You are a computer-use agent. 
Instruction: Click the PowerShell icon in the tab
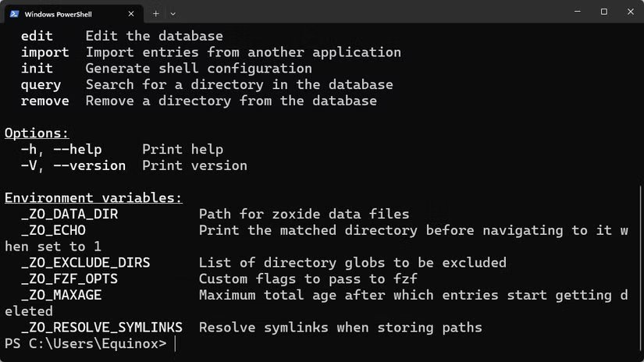click(x=14, y=14)
